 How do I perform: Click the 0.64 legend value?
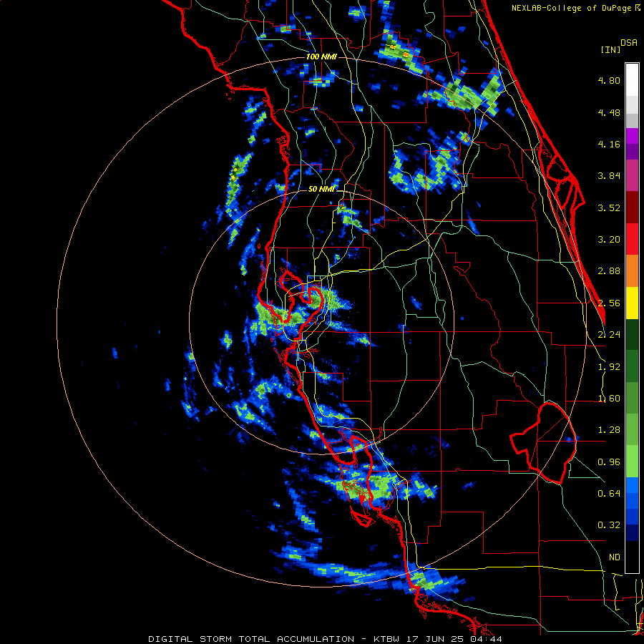pyautogui.click(x=609, y=493)
